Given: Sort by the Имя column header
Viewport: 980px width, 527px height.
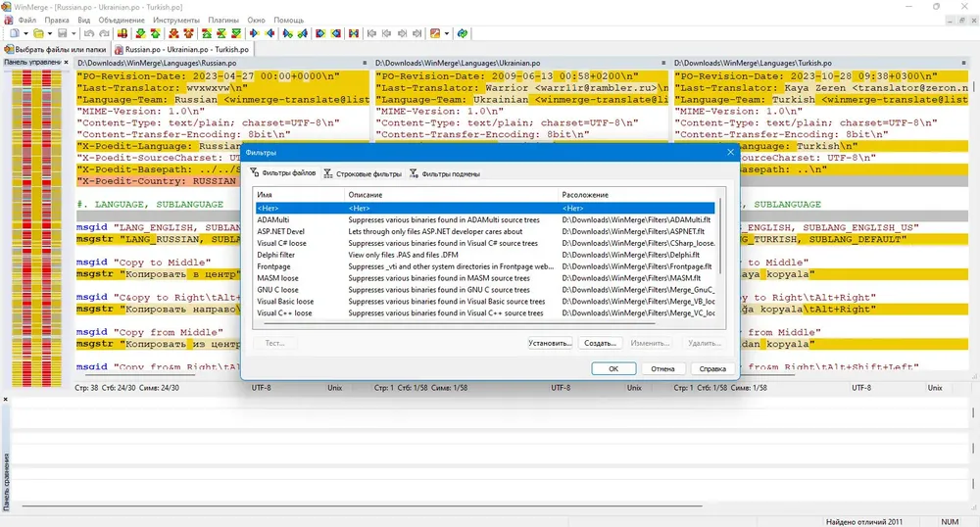Looking at the screenshot, I should pos(299,195).
